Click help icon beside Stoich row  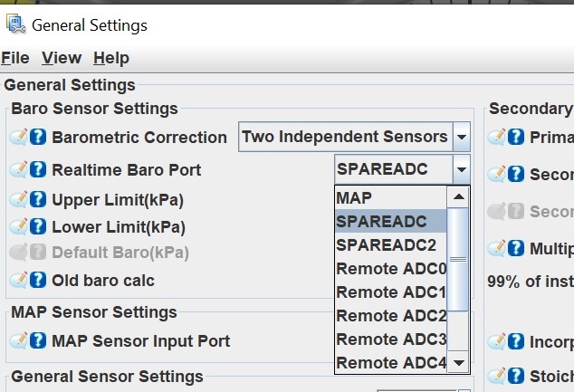point(516,376)
